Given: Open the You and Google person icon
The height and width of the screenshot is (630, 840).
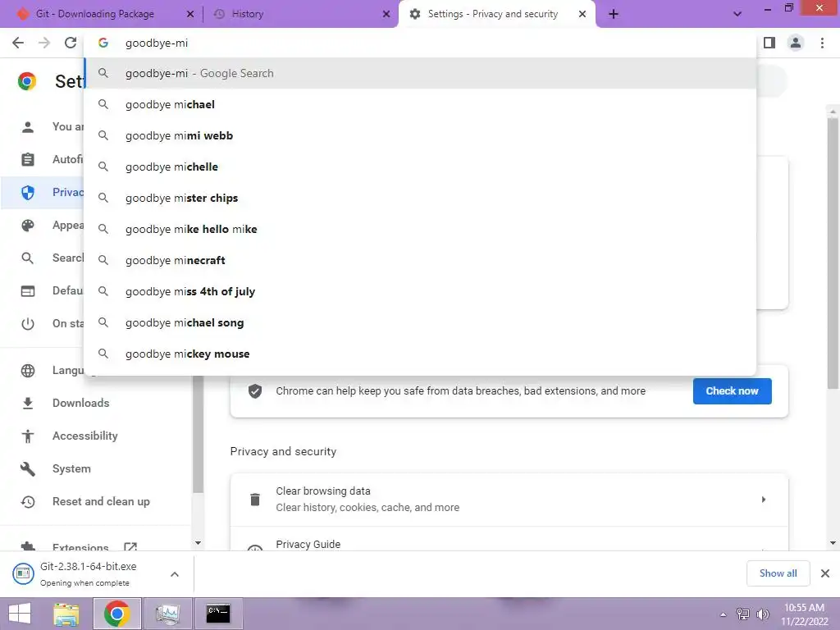Looking at the screenshot, I should [x=27, y=127].
